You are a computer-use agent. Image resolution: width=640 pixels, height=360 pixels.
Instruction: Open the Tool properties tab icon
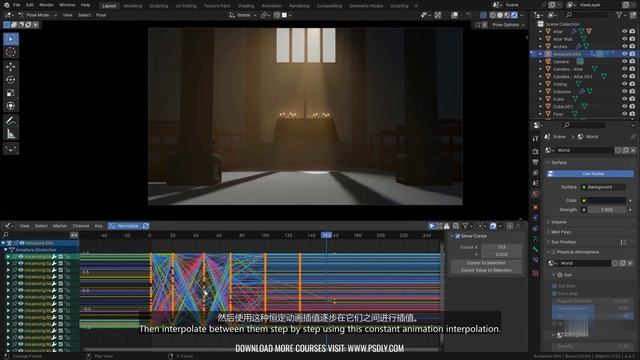pyautogui.click(x=536, y=139)
